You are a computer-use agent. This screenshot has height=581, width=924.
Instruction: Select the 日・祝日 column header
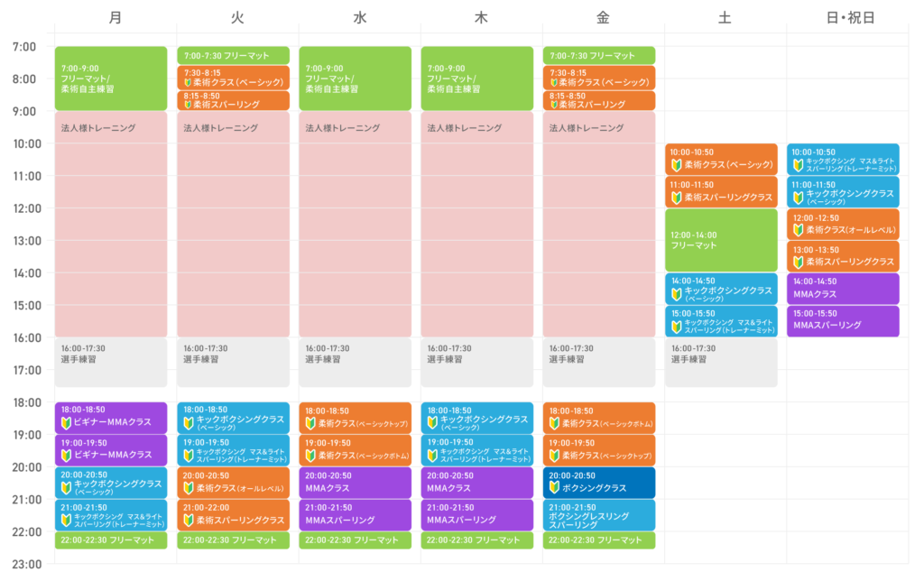(x=844, y=17)
